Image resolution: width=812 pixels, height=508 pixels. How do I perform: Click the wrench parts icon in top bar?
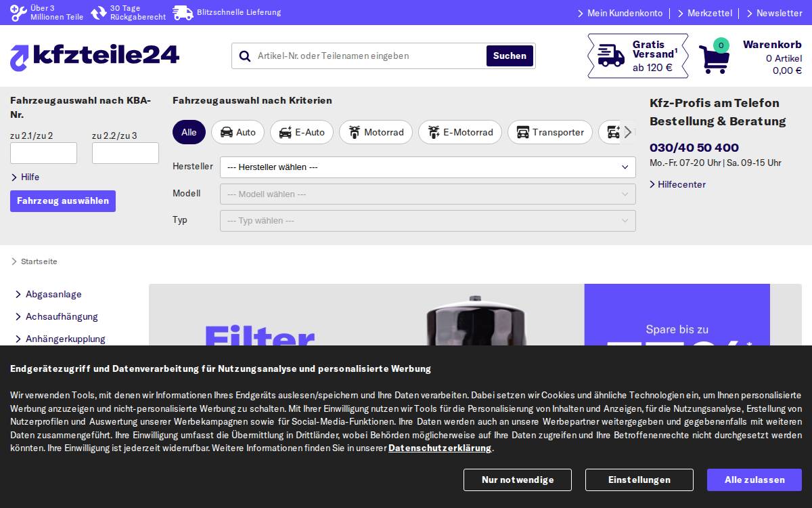tap(18, 13)
